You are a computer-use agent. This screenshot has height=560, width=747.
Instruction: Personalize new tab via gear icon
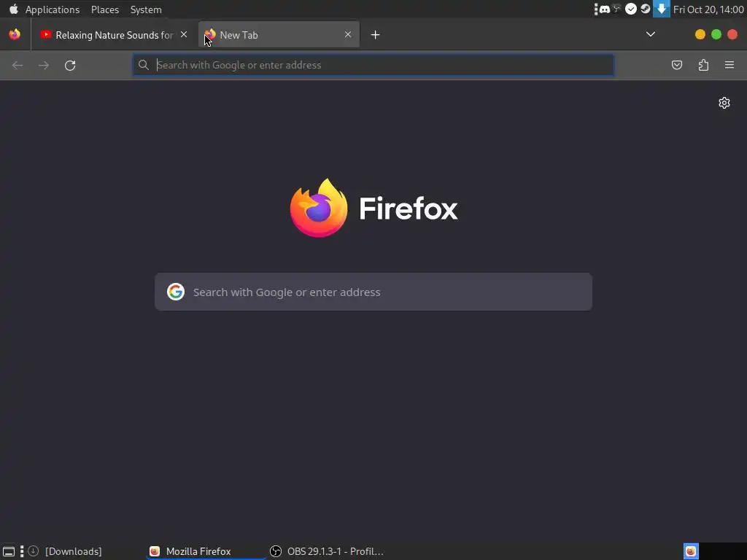click(724, 103)
